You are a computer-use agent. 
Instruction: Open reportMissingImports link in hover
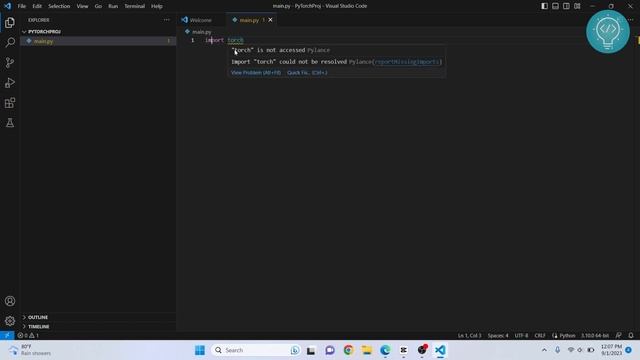407,62
